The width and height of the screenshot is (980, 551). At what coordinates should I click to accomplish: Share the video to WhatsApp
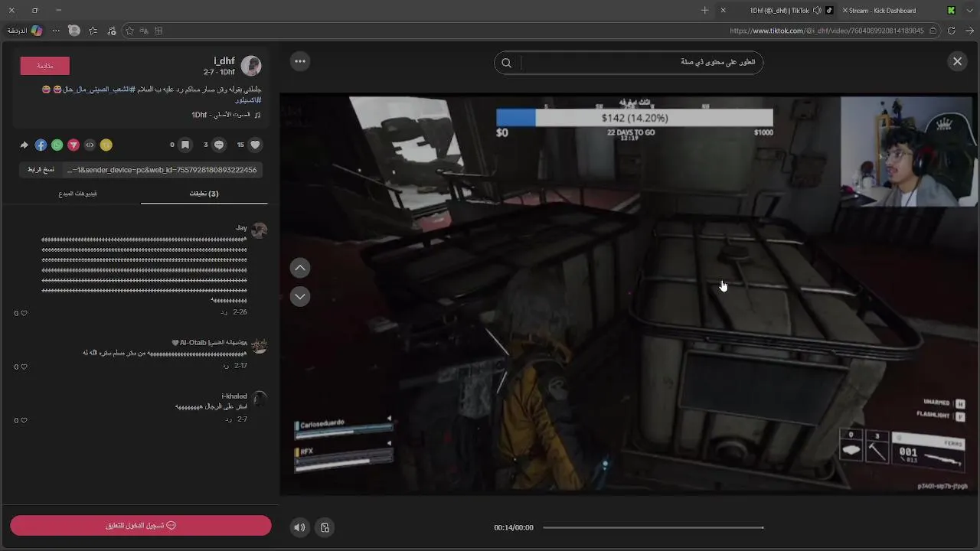tap(57, 145)
